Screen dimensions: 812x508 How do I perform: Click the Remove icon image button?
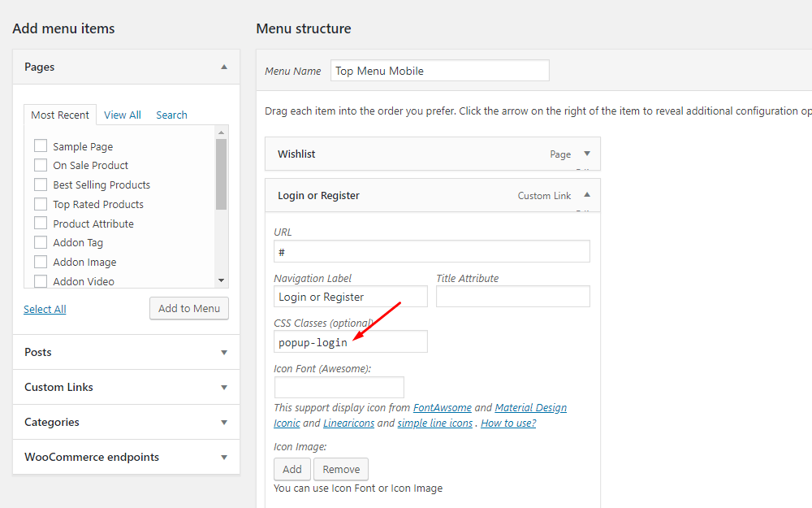(341, 469)
